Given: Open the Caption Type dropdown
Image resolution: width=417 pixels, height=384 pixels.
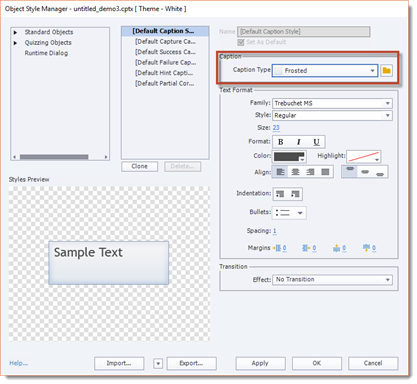Looking at the screenshot, I should point(372,71).
